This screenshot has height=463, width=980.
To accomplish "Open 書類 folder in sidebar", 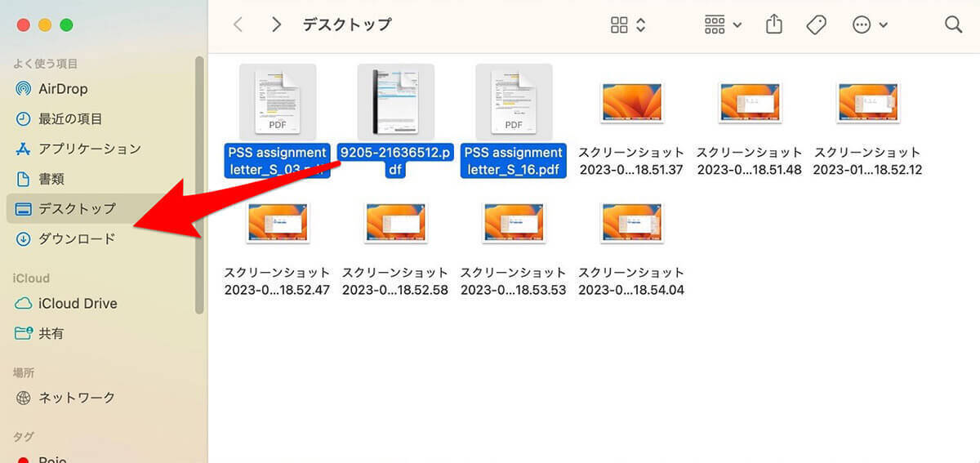I will 51,179.
